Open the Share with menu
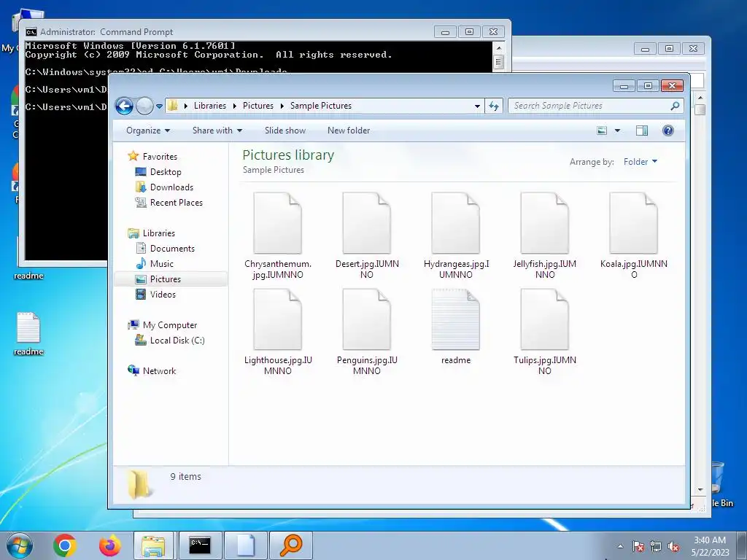 (217, 131)
